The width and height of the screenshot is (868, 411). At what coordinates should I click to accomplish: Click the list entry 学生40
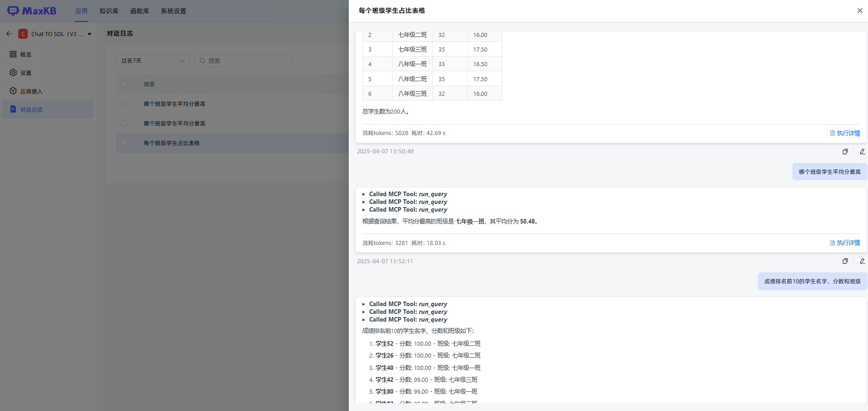428,368
